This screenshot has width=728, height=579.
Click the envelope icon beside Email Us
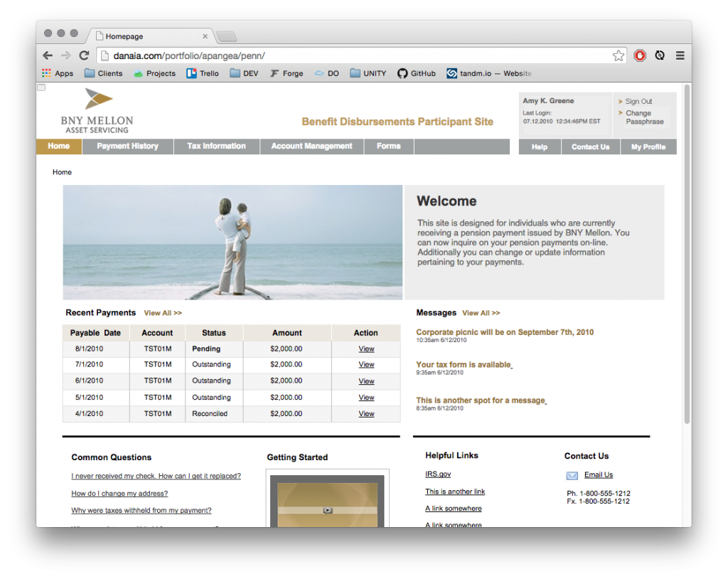click(x=572, y=475)
